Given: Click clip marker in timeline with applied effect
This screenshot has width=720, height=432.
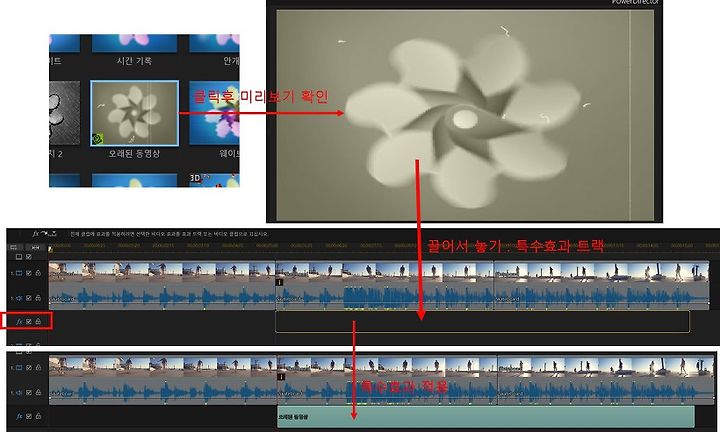Looking at the screenshot, I should 281,377.
